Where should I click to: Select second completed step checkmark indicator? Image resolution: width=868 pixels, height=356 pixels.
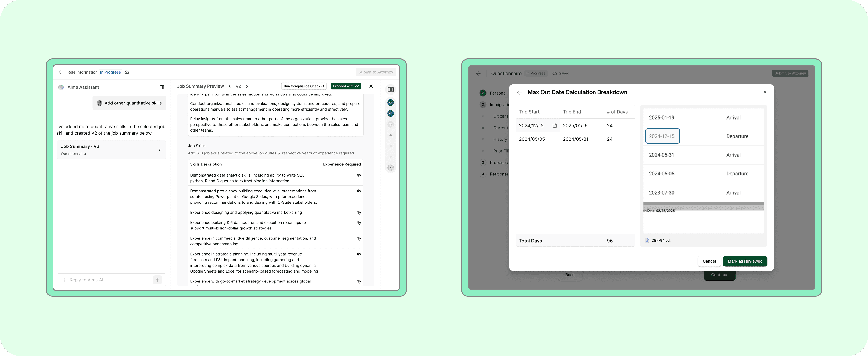(391, 114)
